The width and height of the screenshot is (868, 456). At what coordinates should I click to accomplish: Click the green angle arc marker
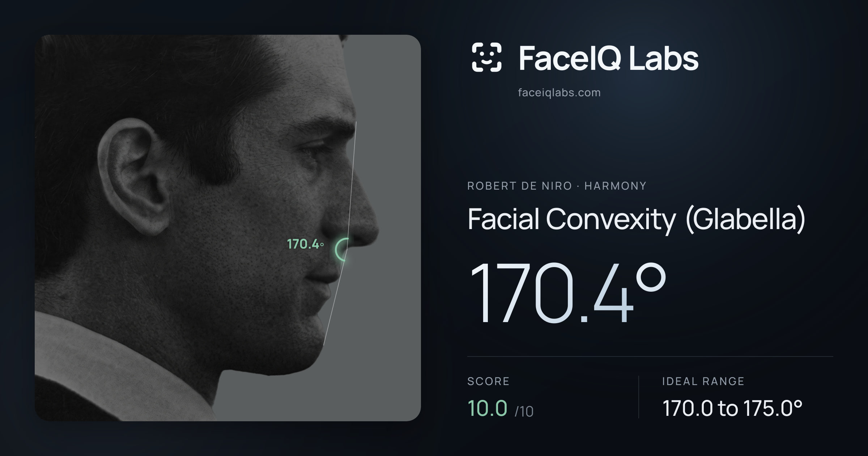[342, 249]
